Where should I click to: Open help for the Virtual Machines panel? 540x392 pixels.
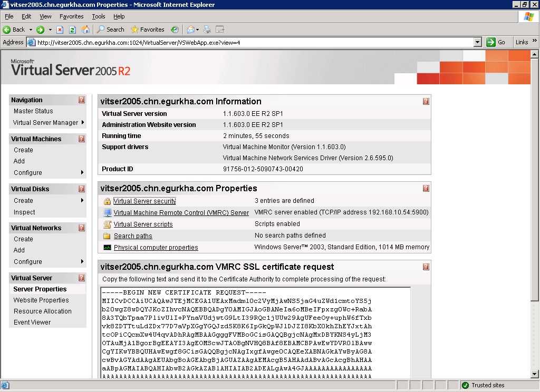pos(82,139)
